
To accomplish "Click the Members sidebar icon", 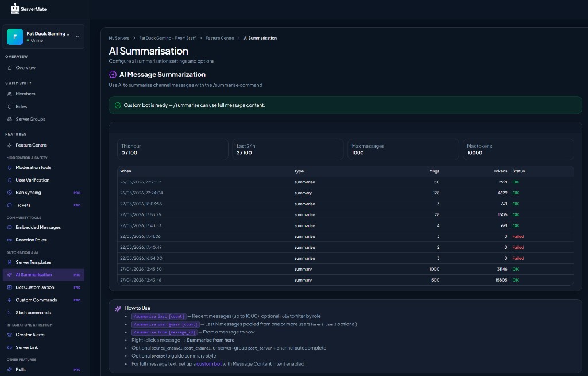I will (x=10, y=94).
